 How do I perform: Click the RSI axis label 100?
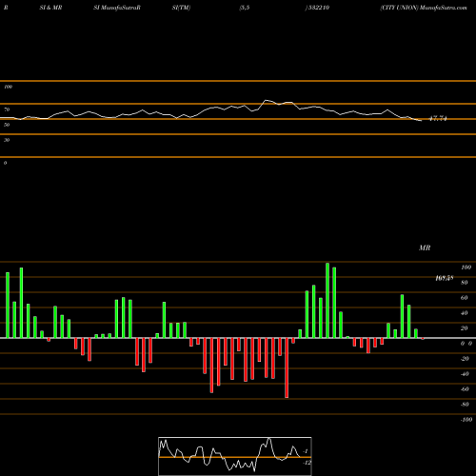click(8, 87)
